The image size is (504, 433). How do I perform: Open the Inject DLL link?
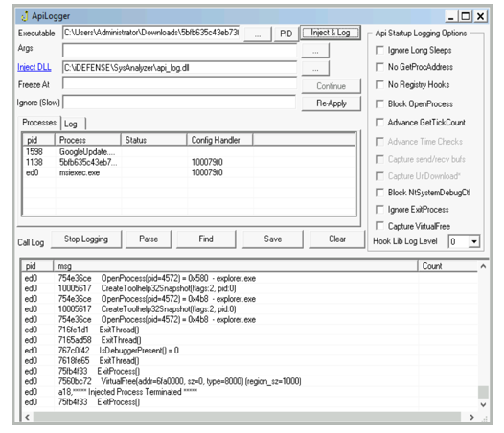tap(34, 67)
